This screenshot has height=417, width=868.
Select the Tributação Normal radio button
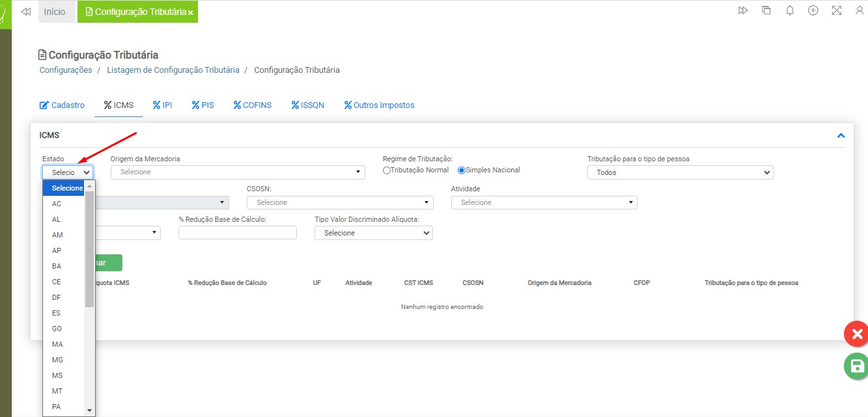click(x=387, y=170)
